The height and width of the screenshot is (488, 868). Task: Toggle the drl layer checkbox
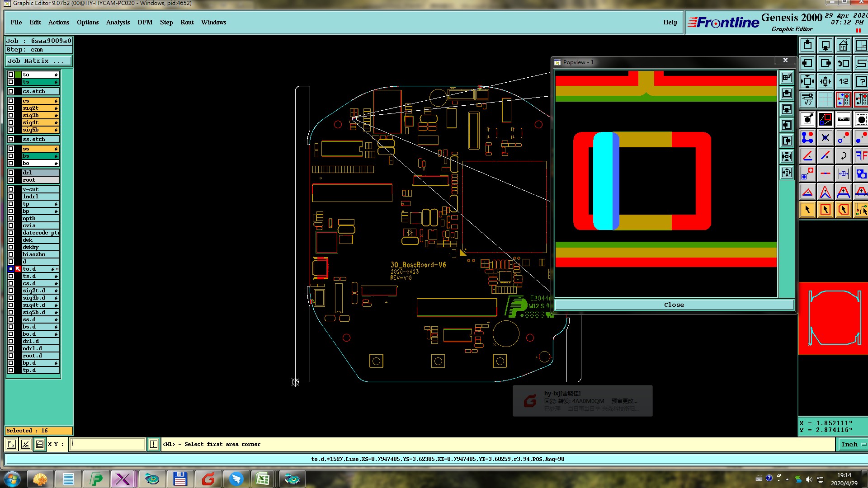[11, 173]
